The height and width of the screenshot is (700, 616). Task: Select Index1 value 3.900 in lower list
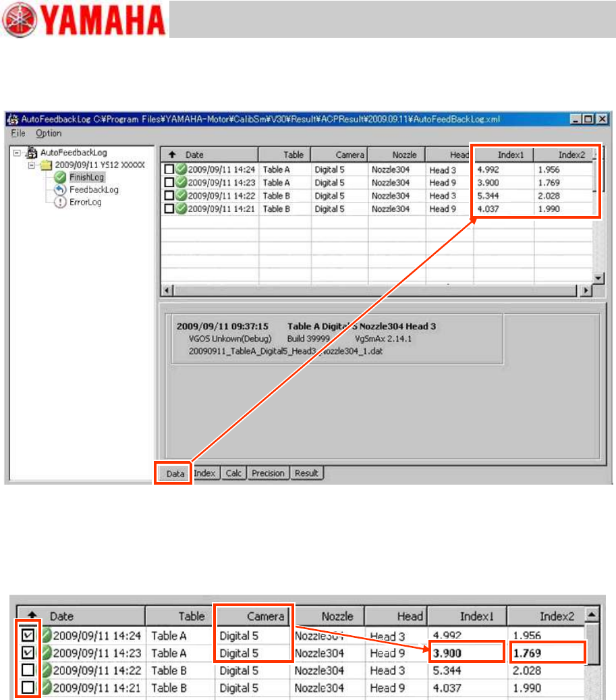(447, 653)
